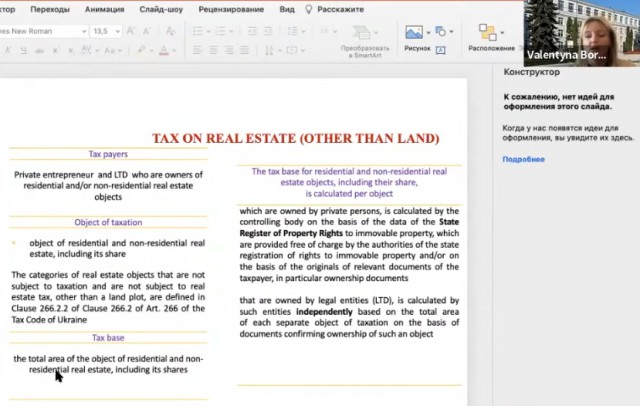Toggle strikethrough formatting

click(x=39, y=51)
